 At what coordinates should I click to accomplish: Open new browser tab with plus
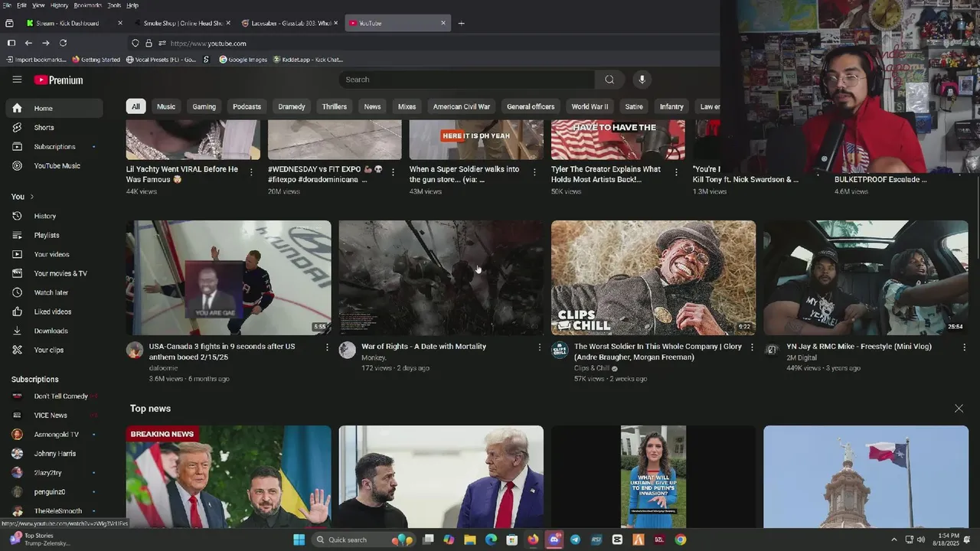click(x=461, y=23)
